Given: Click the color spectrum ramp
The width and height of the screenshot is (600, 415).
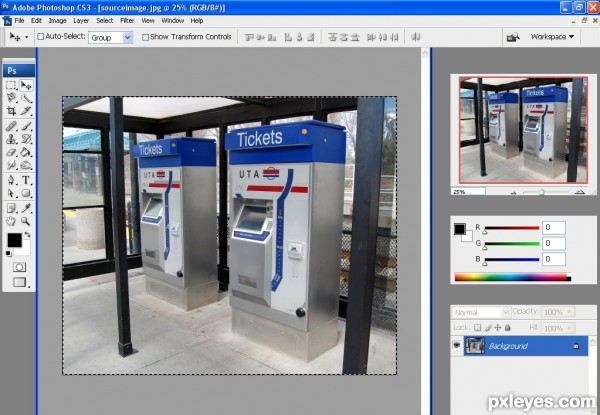Looking at the screenshot, I should 513,277.
